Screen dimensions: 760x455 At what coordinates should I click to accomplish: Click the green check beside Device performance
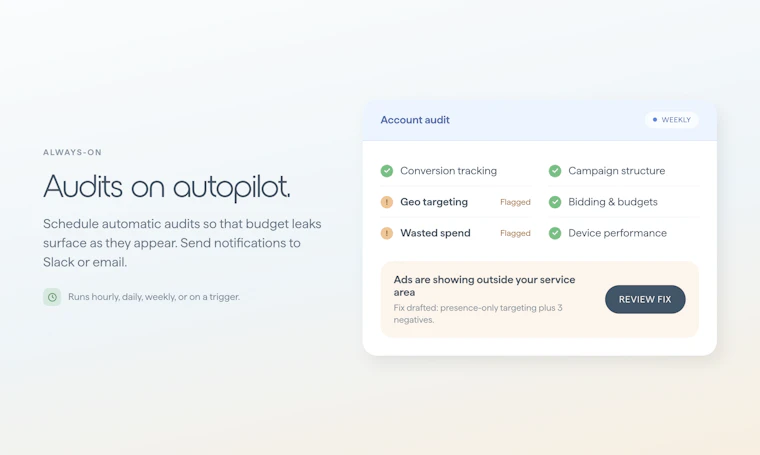pyautogui.click(x=555, y=233)
